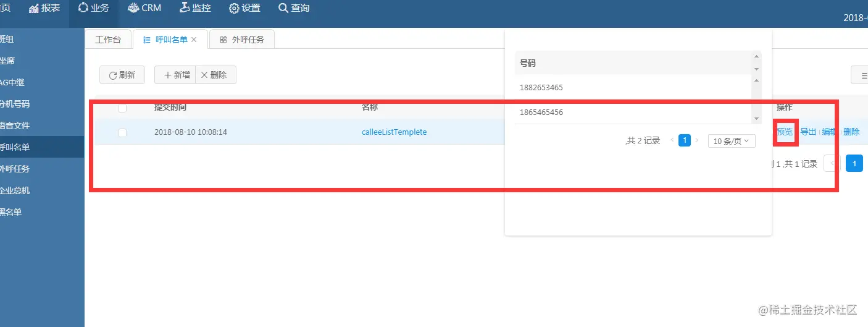Screen dimensions: 868x327
Task: Click the 刷新 button
Action: point(122,75)
